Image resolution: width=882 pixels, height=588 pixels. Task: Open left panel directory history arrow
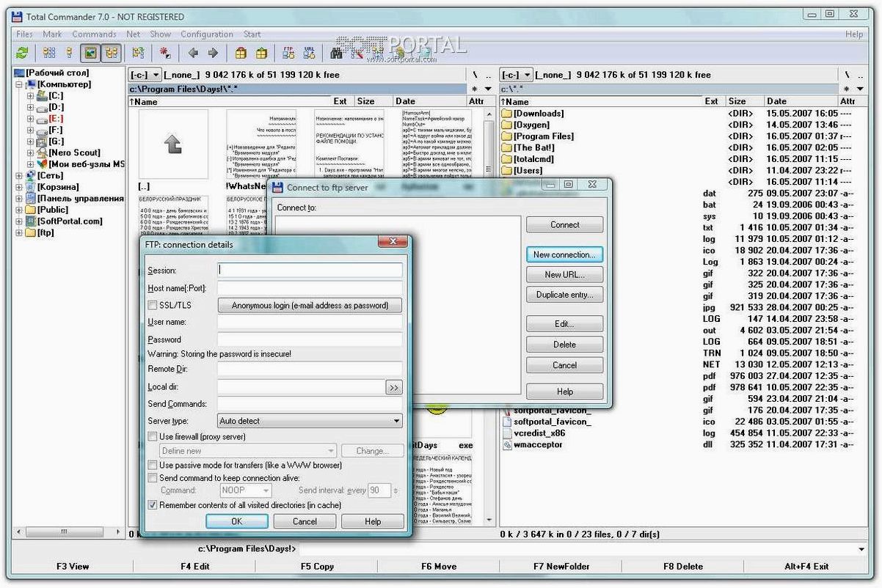click(x=489, y=89)
